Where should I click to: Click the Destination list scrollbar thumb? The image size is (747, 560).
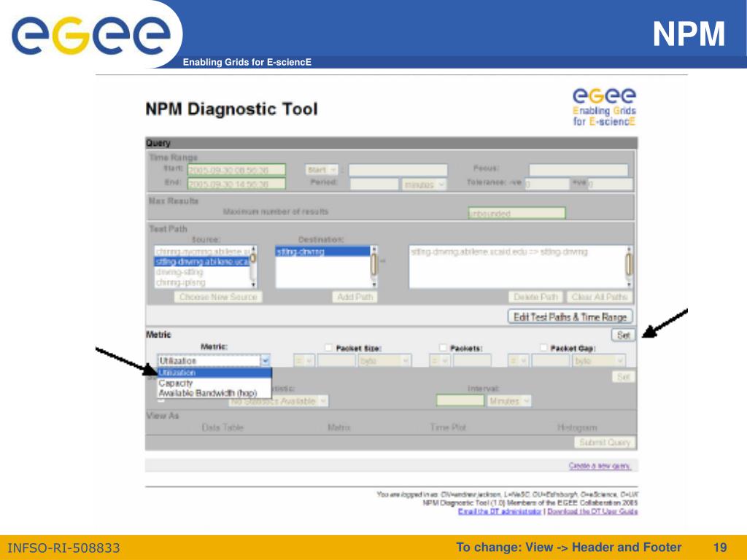coord(374,265)
